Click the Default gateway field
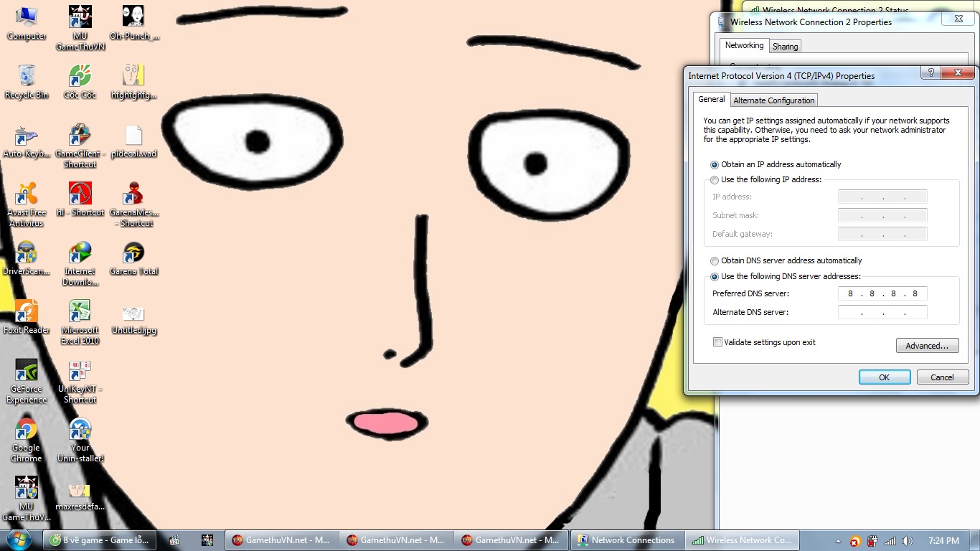980x551 pixels. (882, 234)
